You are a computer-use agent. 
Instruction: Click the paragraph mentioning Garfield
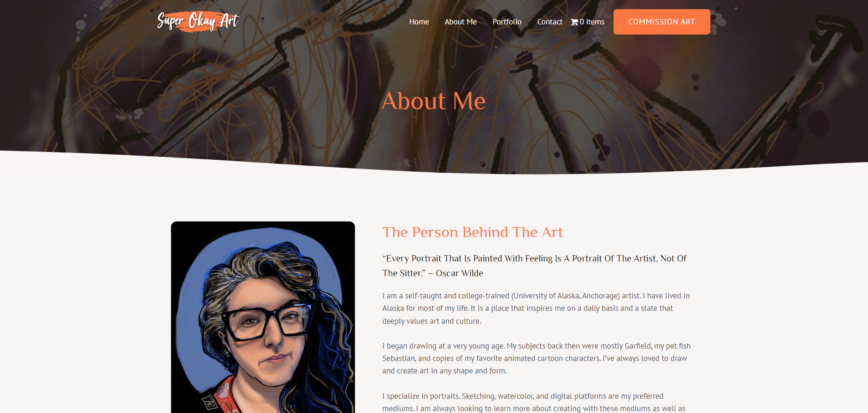536,358
